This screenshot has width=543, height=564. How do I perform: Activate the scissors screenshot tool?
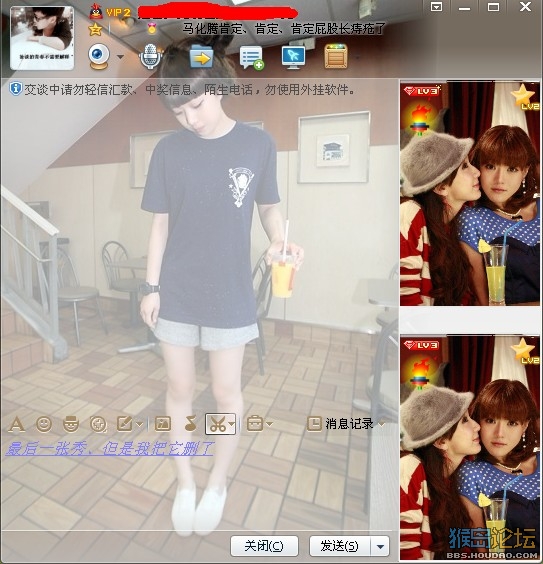pyautogui.click(x=217, y=424)
